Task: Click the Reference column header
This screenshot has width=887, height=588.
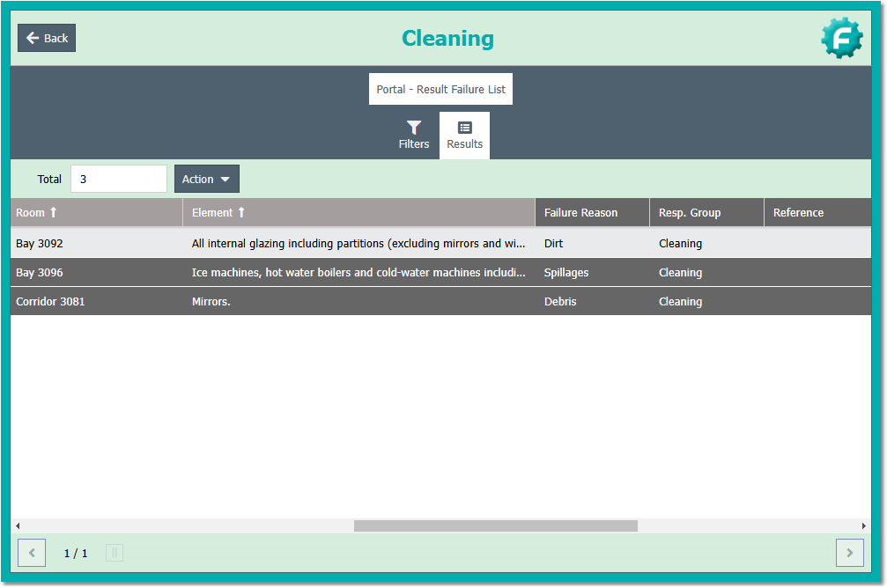Action: (818, 213)
